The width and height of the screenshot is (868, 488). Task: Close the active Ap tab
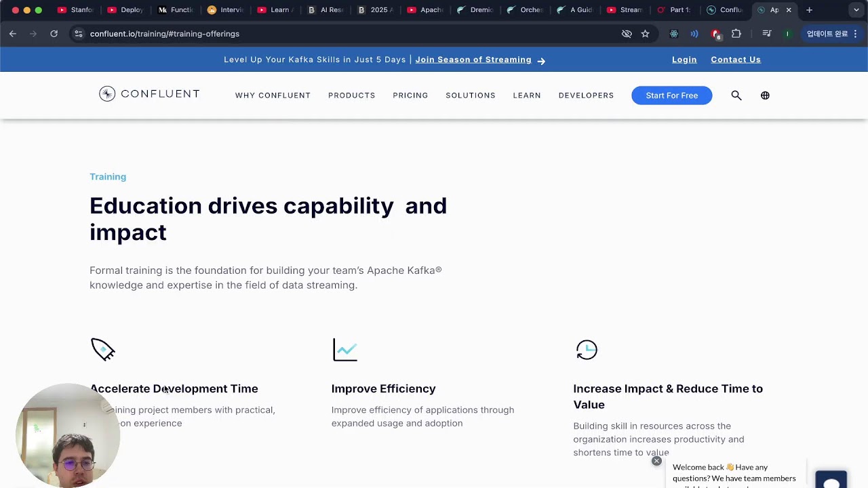point(789,10)
